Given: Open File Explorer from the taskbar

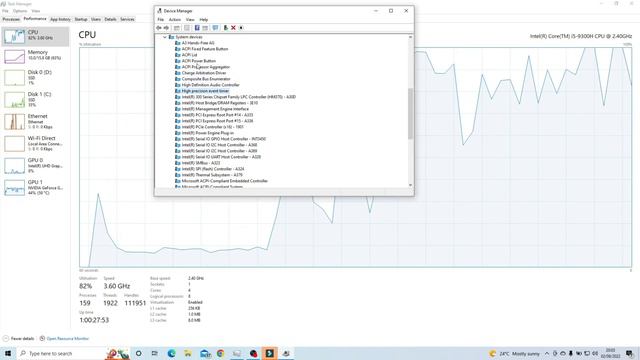Looking at the screenshot, I should (x=188, y=353).
